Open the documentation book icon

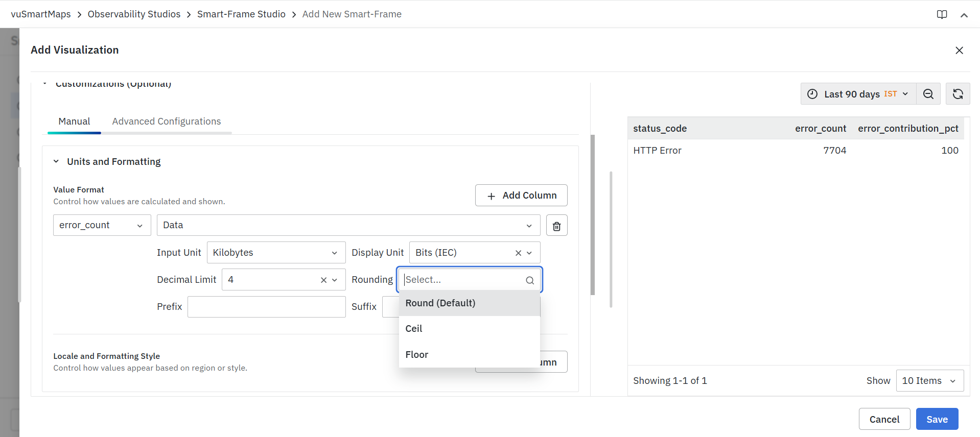click(942, 14)
